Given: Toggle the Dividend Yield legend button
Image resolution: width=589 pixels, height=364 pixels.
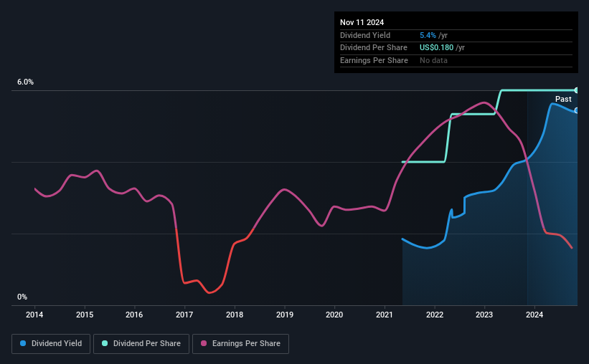Looking at the screenshot, I should tap(51, 344).
